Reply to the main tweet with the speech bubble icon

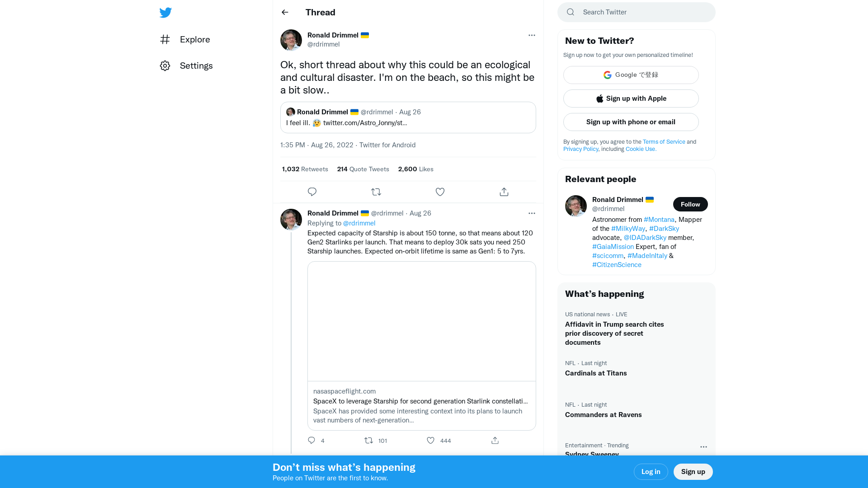click(312, 192)
